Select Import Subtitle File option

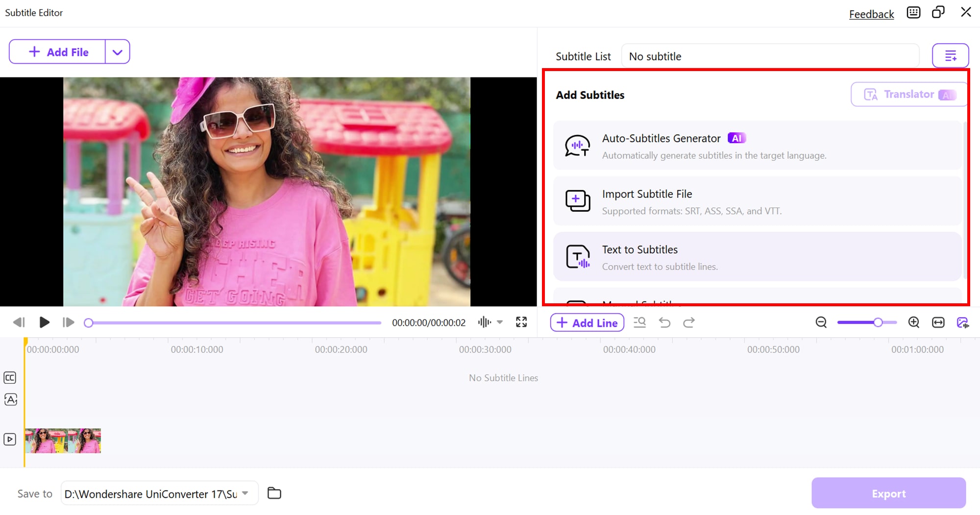point(757,201)
